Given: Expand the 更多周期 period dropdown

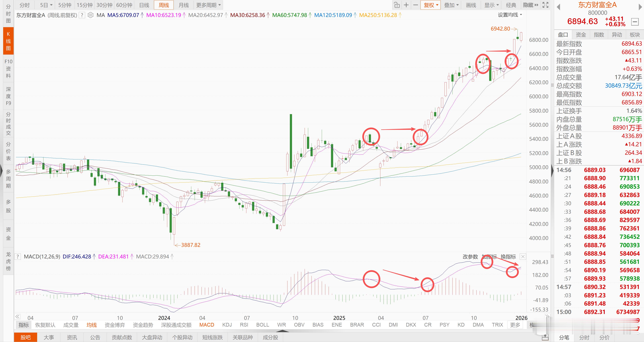Looking at the screenshot, I should 209,5.
